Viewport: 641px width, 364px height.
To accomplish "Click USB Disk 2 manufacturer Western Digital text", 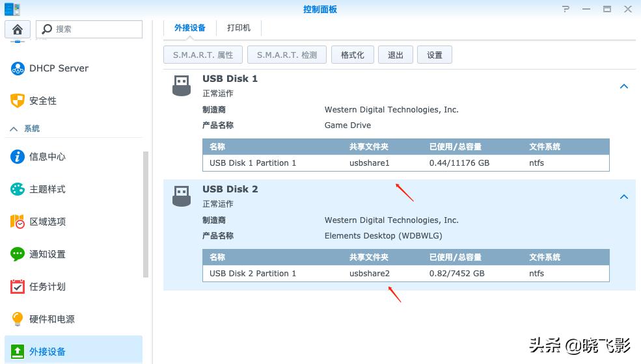I will tap(391, 220).
